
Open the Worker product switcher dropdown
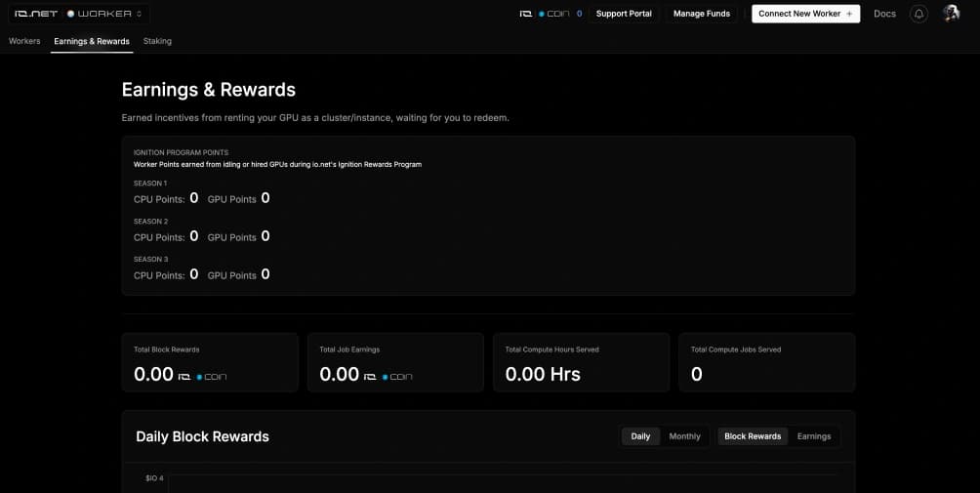(105, 14)
